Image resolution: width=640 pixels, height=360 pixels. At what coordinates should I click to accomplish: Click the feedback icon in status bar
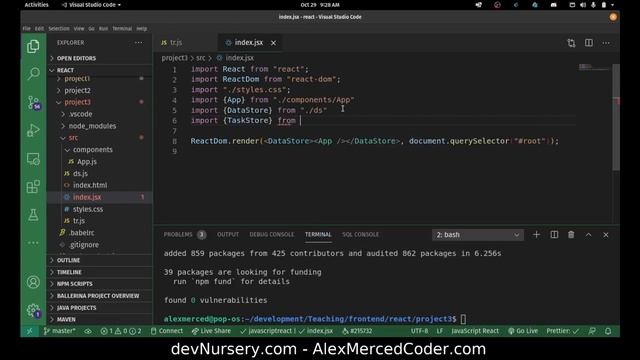592,331
